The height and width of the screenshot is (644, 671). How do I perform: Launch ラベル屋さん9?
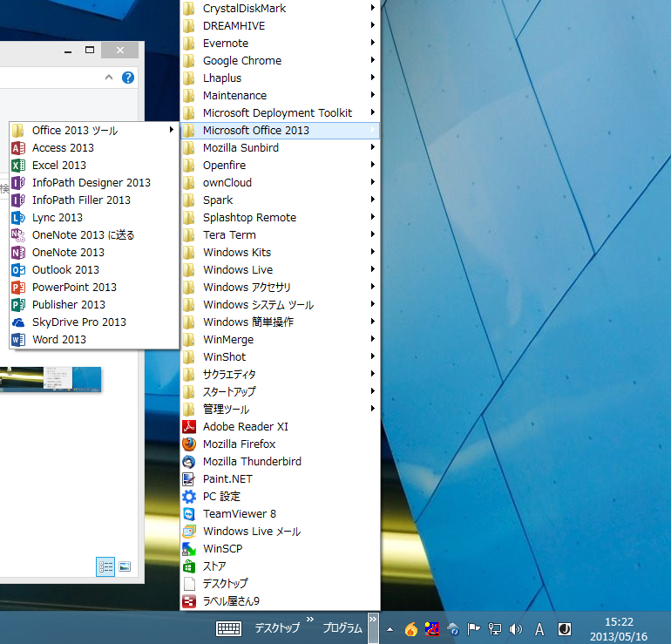[281, 601]
